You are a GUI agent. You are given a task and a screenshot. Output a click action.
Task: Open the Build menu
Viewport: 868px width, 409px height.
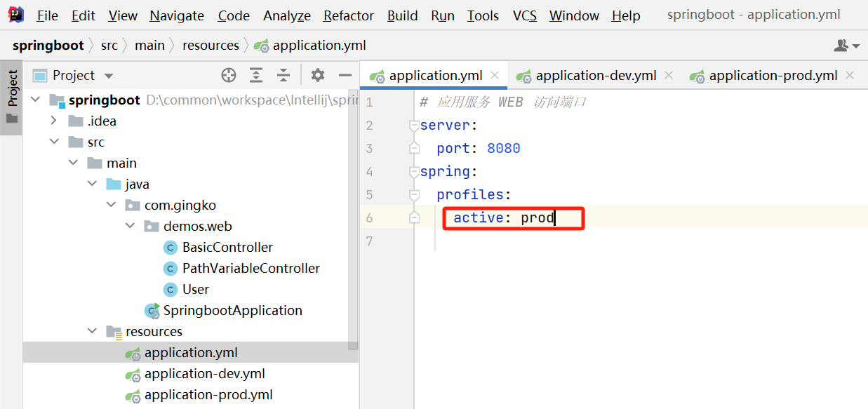point(403,15)
